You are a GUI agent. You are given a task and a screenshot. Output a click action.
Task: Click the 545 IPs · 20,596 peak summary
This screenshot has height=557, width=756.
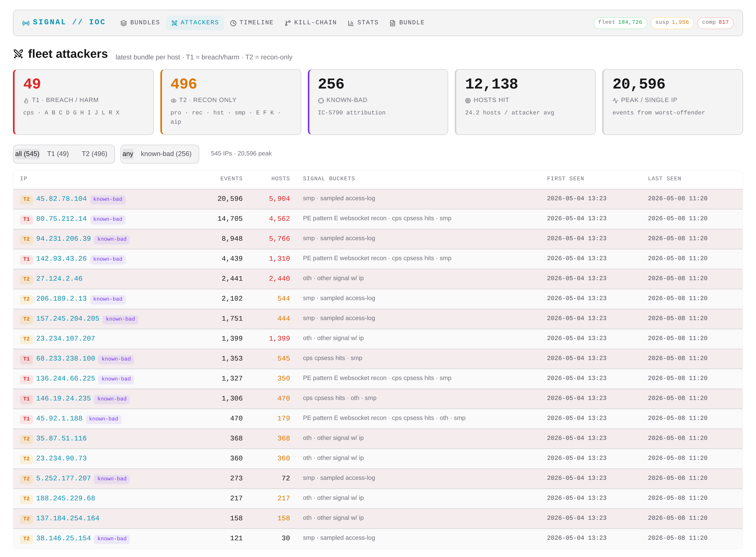coord(241,153)
